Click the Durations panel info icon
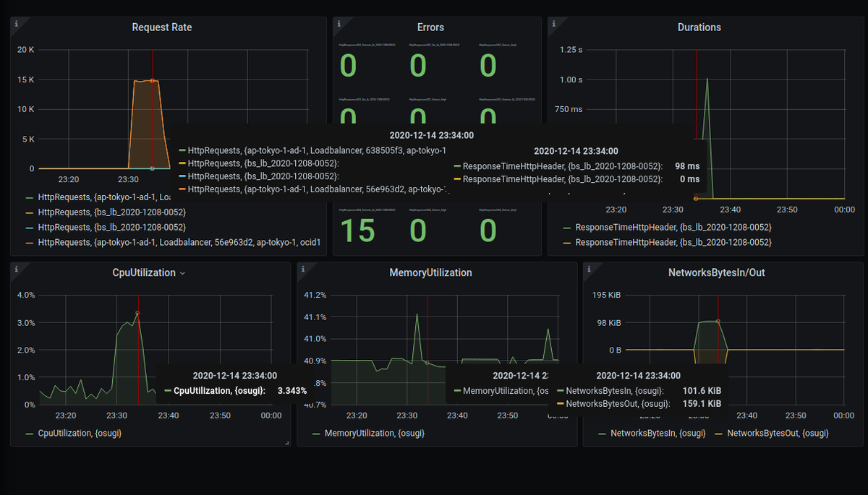Image resolution: width=868 pixels, height=495 pixels. pyautogui.click(x=553, y=22)
